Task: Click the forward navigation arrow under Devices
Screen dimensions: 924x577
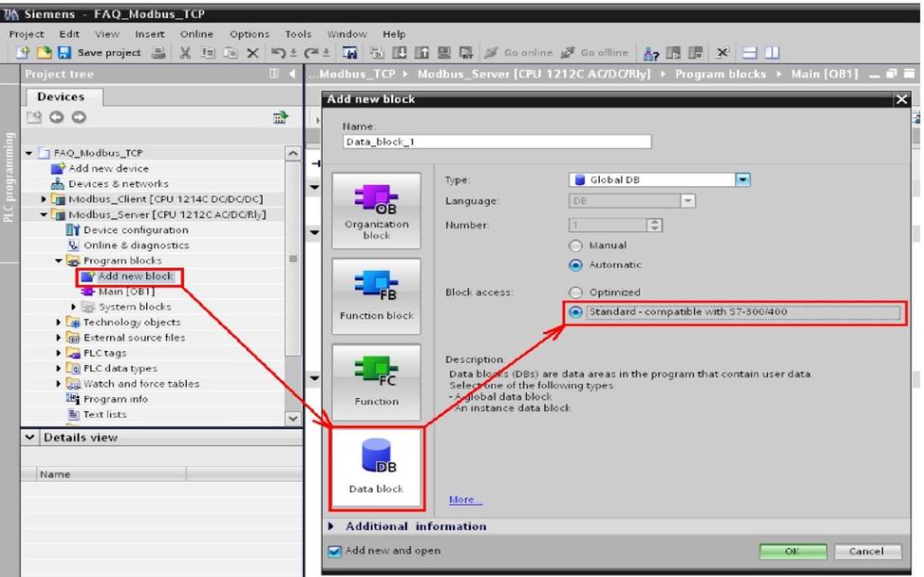Action: tap(79, 117)
